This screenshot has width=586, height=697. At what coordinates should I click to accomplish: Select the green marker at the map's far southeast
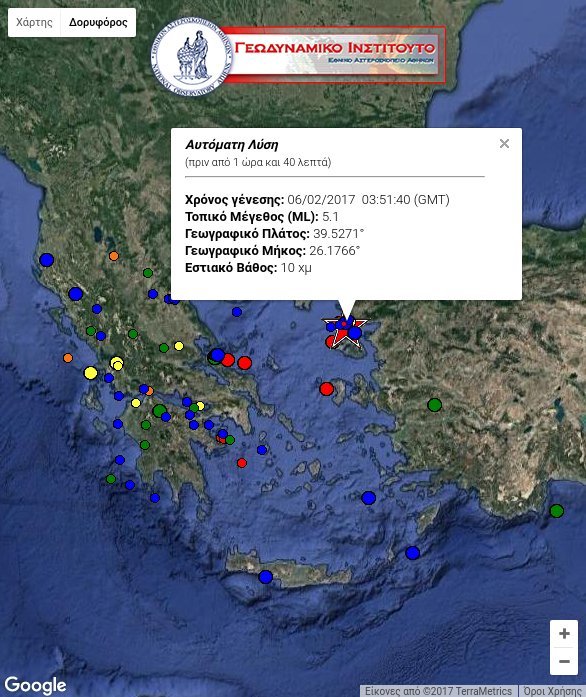557,511
